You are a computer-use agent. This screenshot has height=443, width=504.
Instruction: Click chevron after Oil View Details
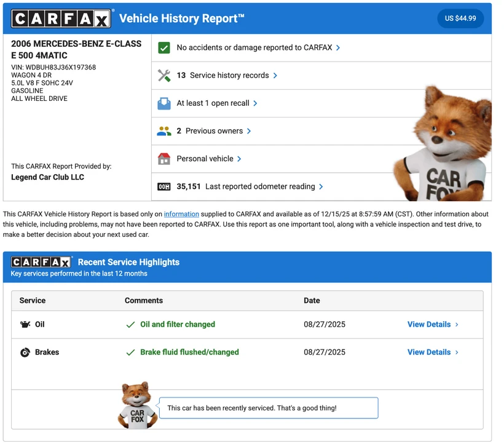[x=457, y=325]
